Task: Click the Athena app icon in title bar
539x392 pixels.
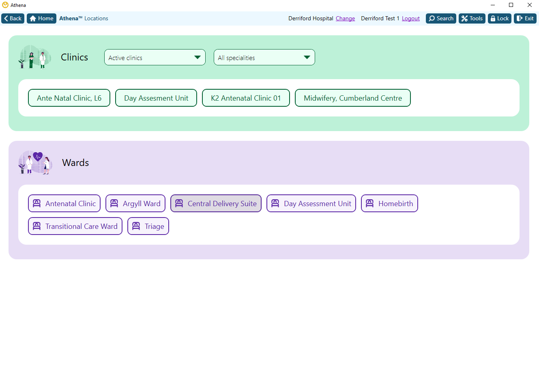Action: [5, 5]
